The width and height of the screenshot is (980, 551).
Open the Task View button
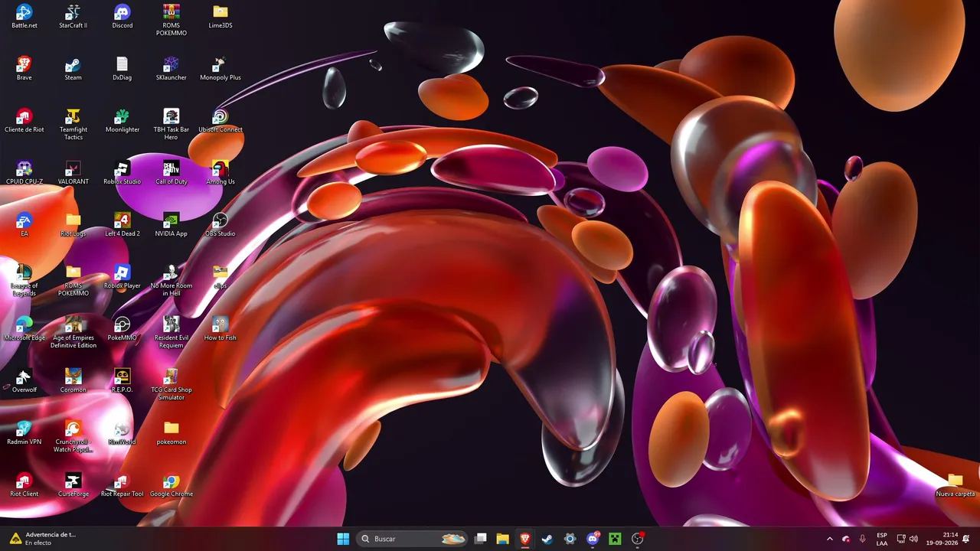[480, 539]
